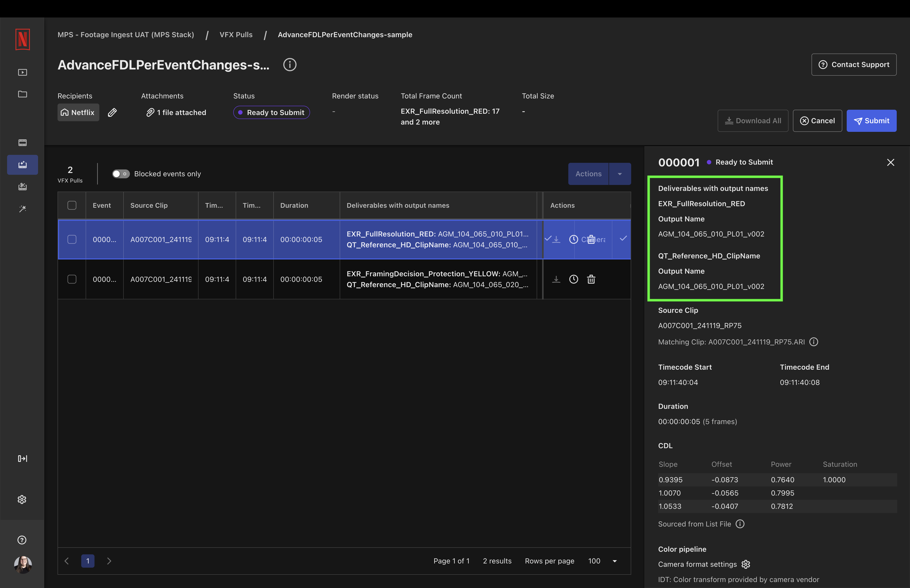Toggle Blocked events only switch
The width and height of the screenshot is (910, 588).
(121, 174)
